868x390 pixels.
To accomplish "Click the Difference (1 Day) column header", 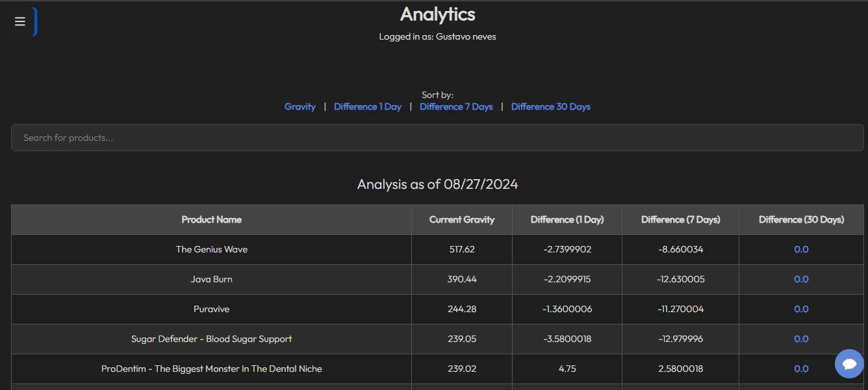I will coord(567,219).
